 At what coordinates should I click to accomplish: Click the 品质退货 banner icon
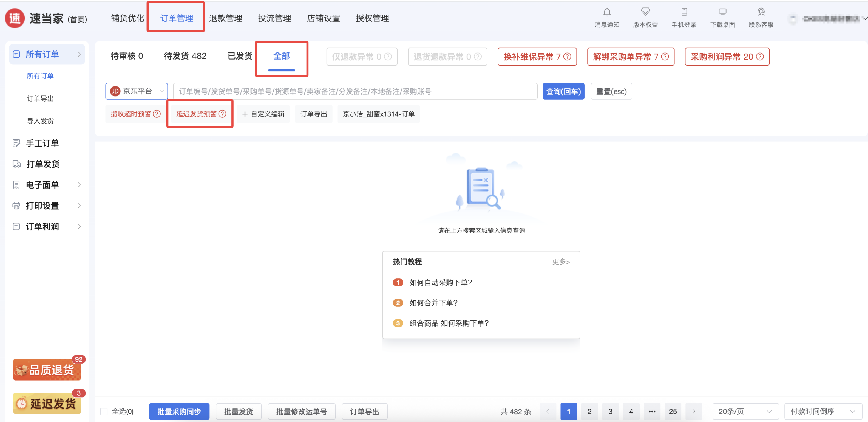click(47, 370)
